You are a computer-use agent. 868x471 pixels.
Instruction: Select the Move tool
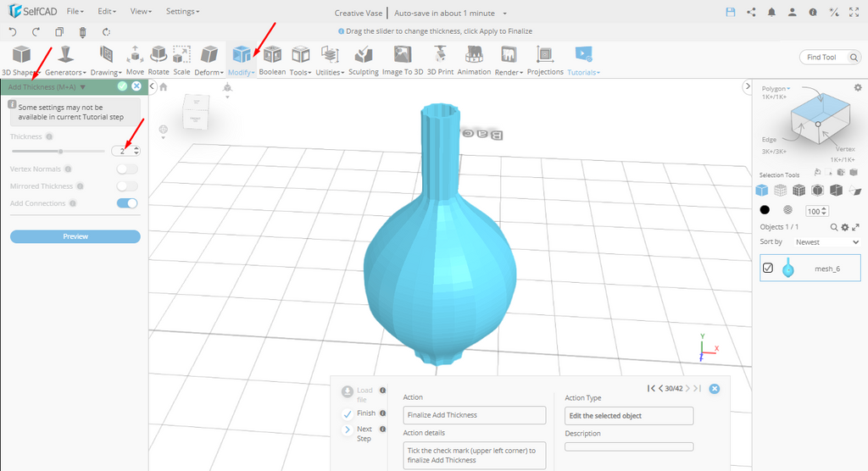point(135,61)
